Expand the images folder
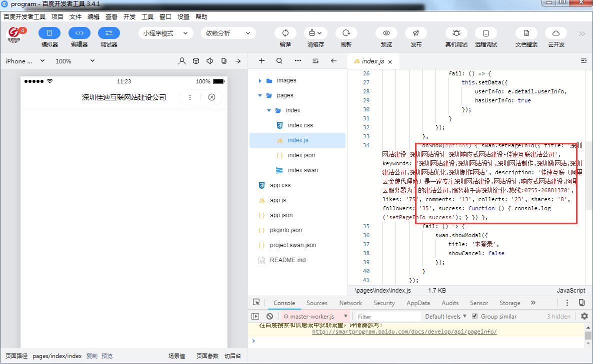Screen dimensions: 593x364 [x=260, y=80]
